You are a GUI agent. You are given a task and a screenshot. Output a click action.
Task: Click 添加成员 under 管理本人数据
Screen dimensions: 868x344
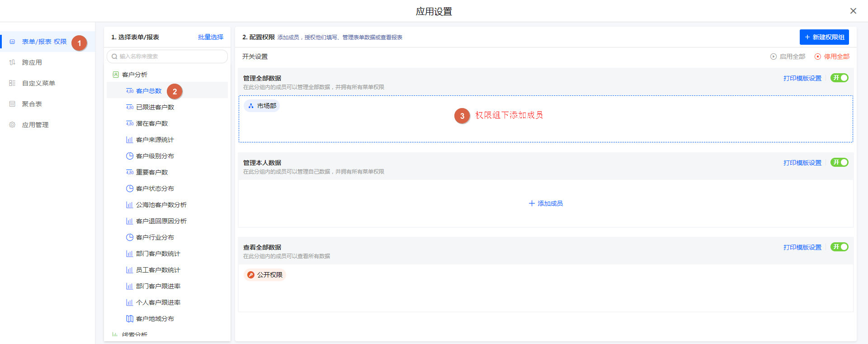[546, 203]
